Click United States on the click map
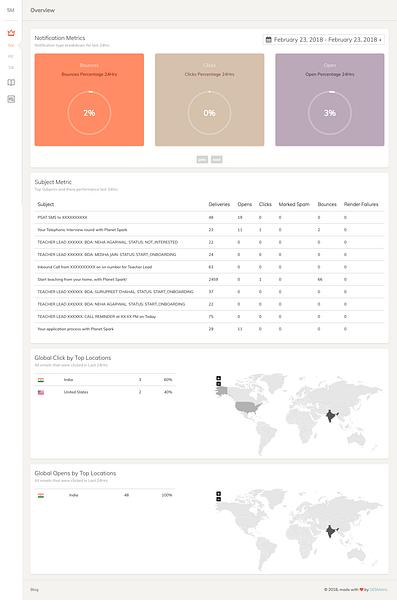This screenshot has height=600, width=397. click(248, 408)
